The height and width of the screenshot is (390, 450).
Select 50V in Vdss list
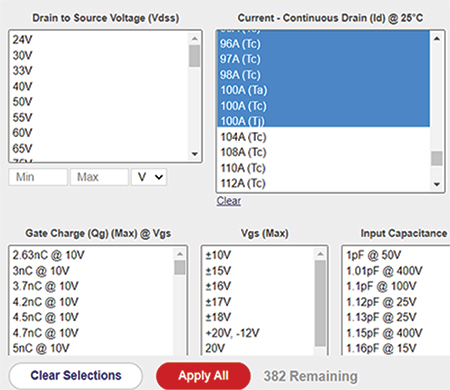click(x=99, y=102)
